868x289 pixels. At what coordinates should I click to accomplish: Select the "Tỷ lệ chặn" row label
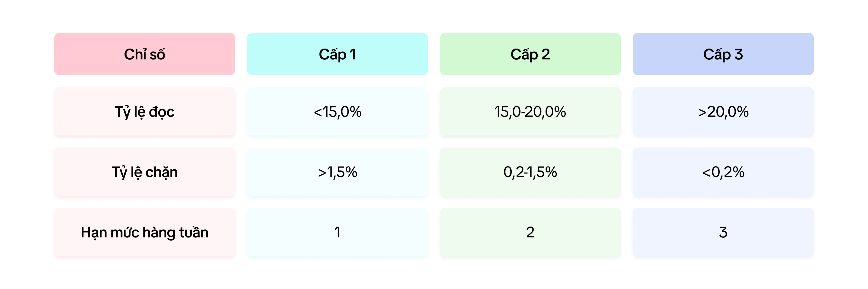point(145,172)
